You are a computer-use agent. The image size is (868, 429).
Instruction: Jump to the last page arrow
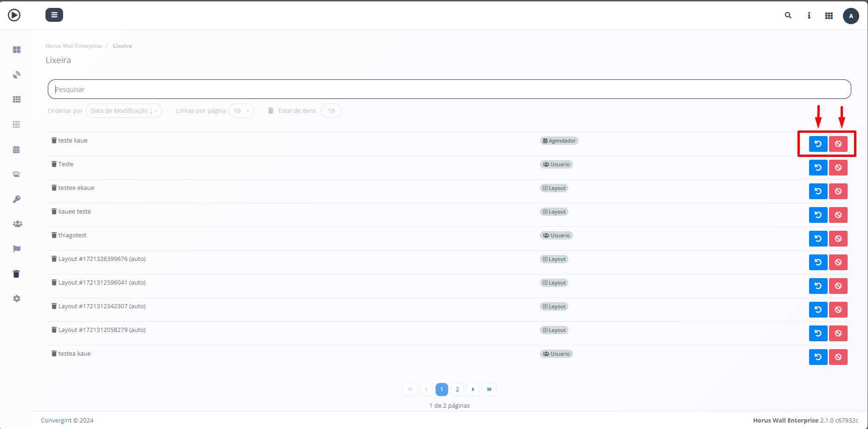pos(489,390)
